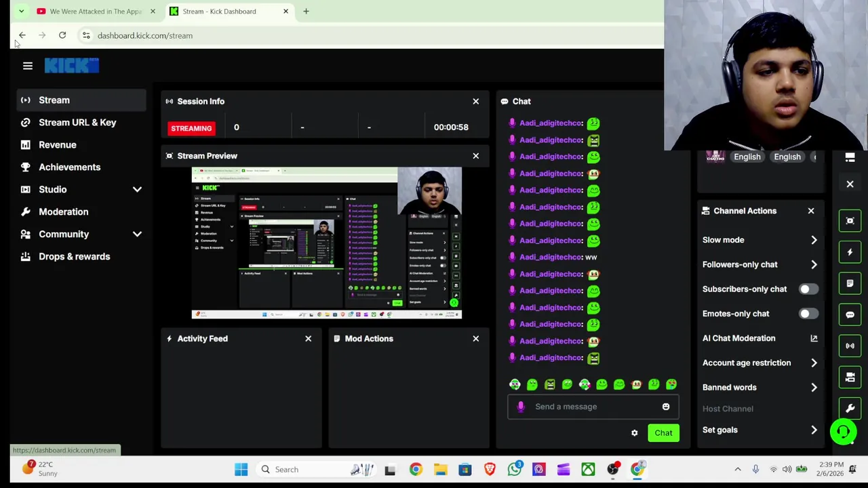Image resolution: width=868 pixels, height=488 pixels.
Task: Toggle Session Info broadcast icon in sidebar
Action: click(850, 346)
